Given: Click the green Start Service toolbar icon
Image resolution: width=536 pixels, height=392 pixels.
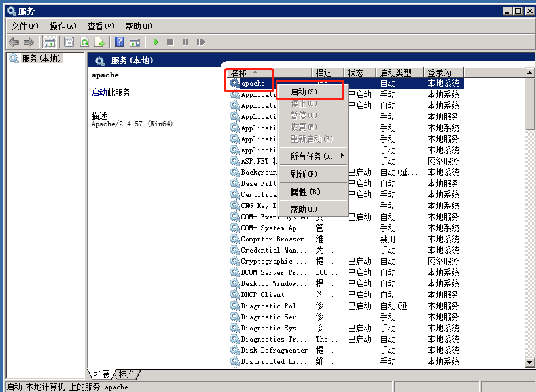Looking at the screenshot, I should click(x=156, y=42).
